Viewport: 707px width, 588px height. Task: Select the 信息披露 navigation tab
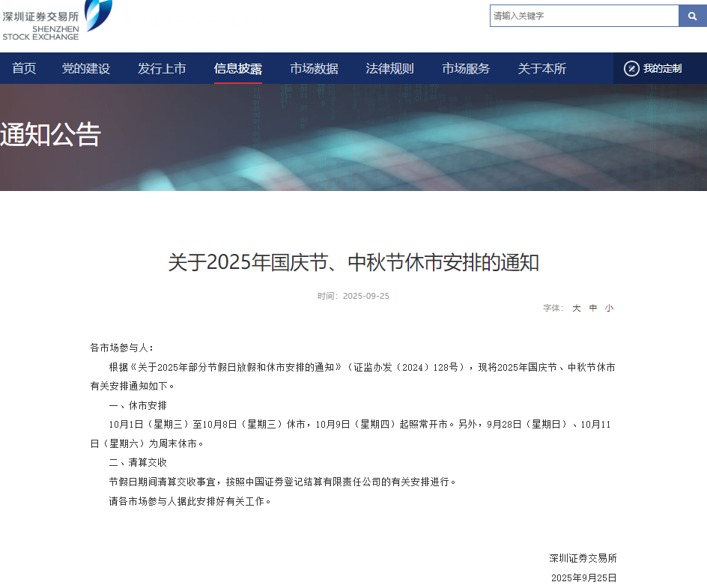(238, 69)
